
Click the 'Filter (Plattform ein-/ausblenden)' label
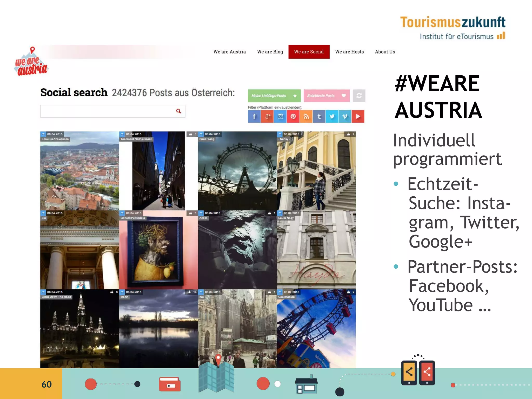(x=275, y=107)
